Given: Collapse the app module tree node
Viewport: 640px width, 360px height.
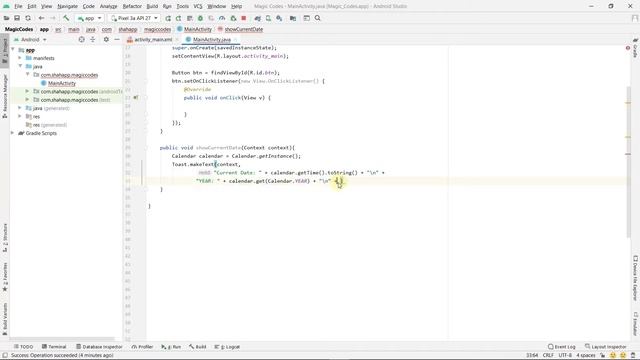Looking at the screenshot, I should (13, 50).
